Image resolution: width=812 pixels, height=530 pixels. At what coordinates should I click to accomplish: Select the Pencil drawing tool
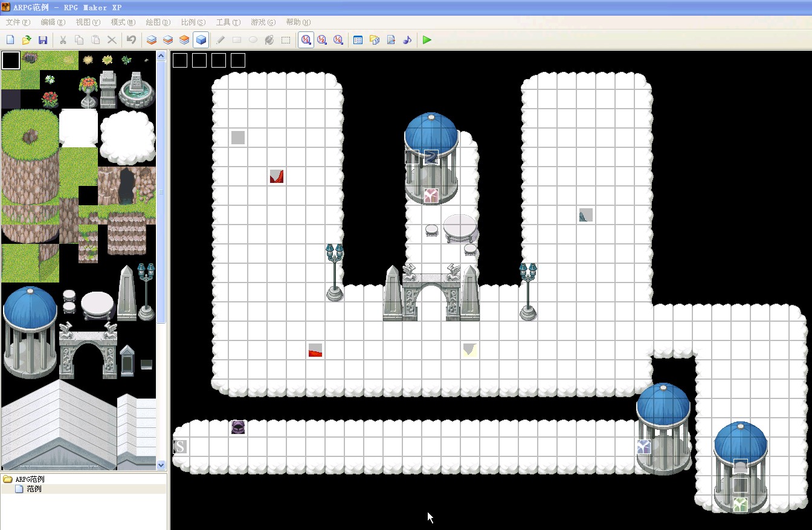click(221, 40)
